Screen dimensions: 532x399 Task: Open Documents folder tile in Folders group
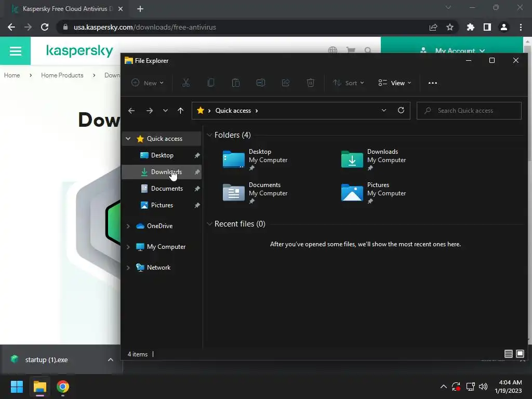click(255, 193)
